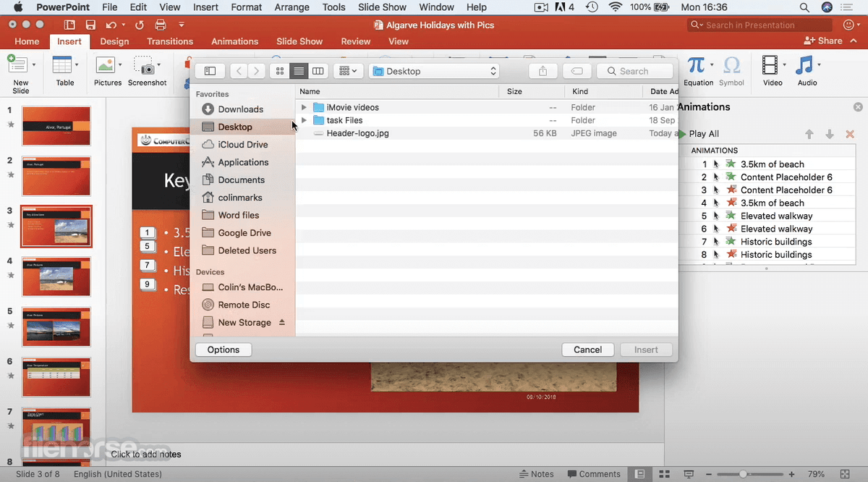Open the Arrange menu

291,7
